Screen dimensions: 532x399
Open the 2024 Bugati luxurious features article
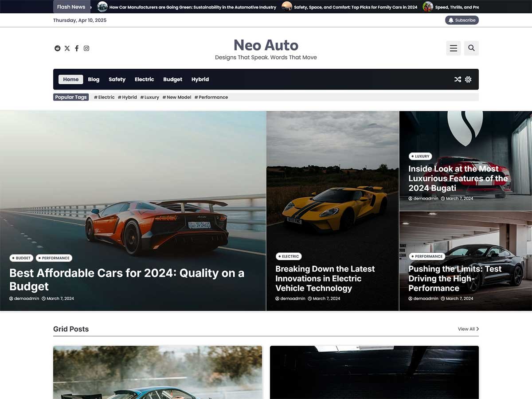458,178
